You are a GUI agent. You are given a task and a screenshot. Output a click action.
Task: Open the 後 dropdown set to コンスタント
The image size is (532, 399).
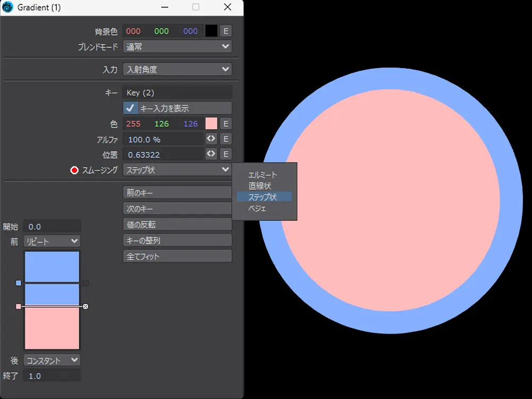pos(52,360)
